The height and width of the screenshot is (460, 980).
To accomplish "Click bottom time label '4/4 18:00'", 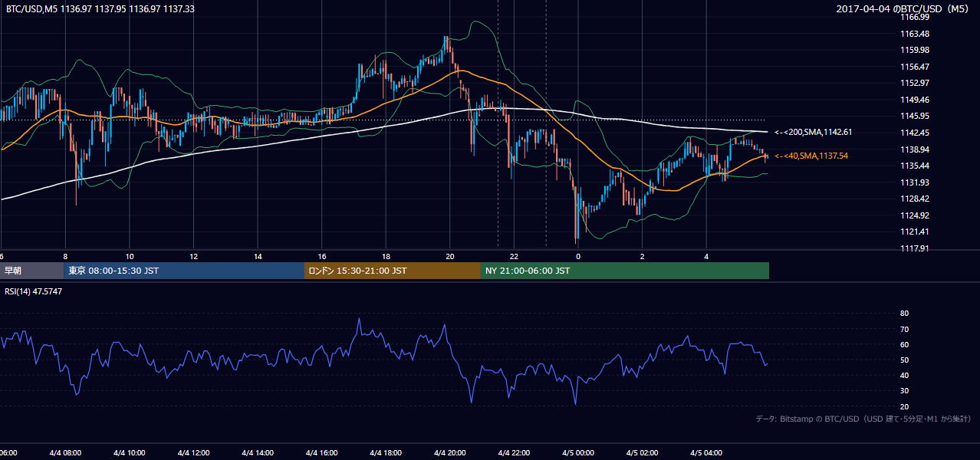I will point(386,453).
